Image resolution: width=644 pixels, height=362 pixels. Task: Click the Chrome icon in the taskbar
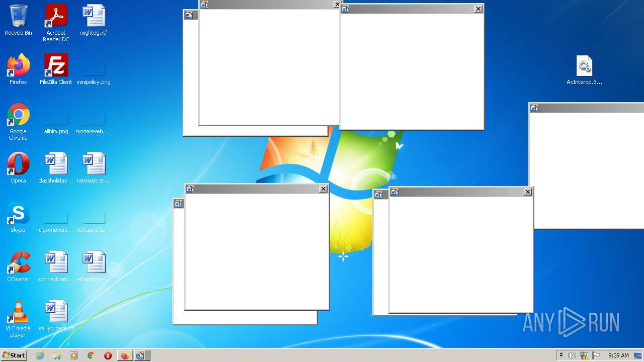pyautogui.click(x=91, y=355)
